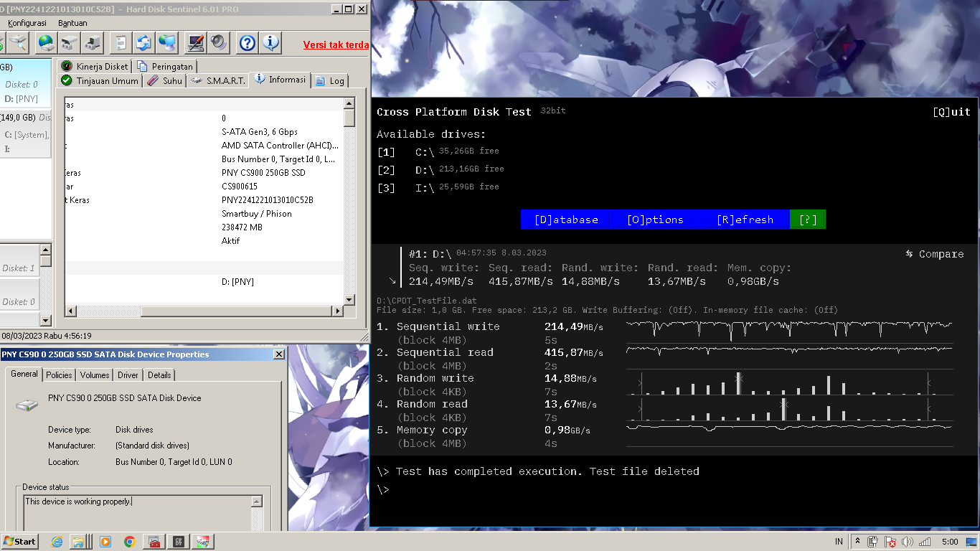
Task: Click the volume speaker tray icon
Action: point(908,542)
